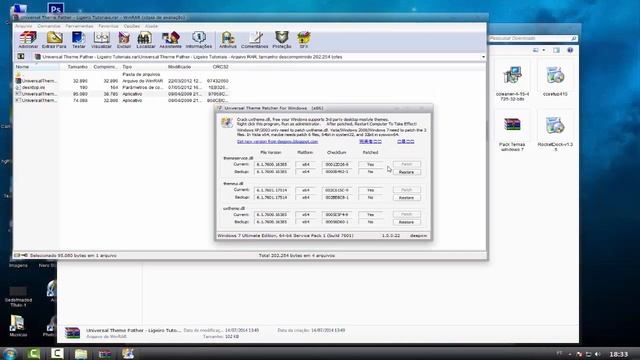Open the Universal Theme Patcher taskbar icon

[128, 354]
